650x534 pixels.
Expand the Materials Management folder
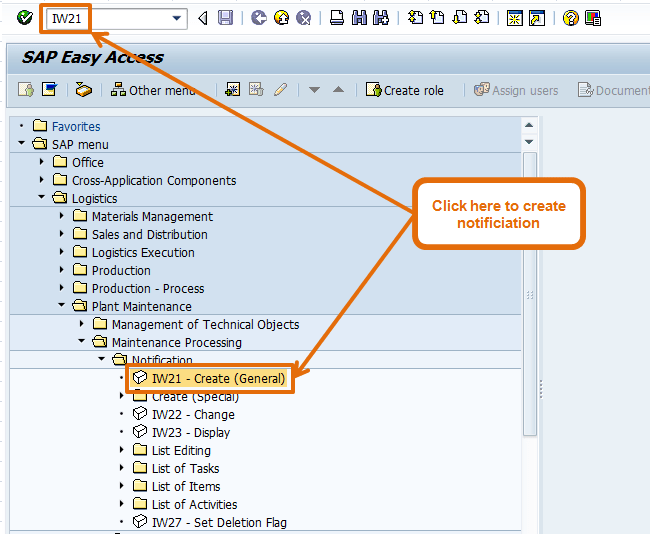pyautogui.click(x=61, y=216)
